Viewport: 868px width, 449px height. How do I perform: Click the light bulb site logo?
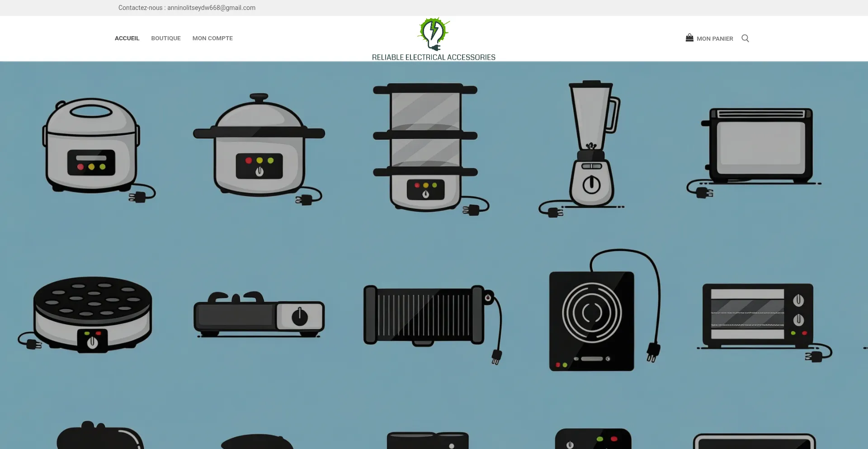click(434, 34)
